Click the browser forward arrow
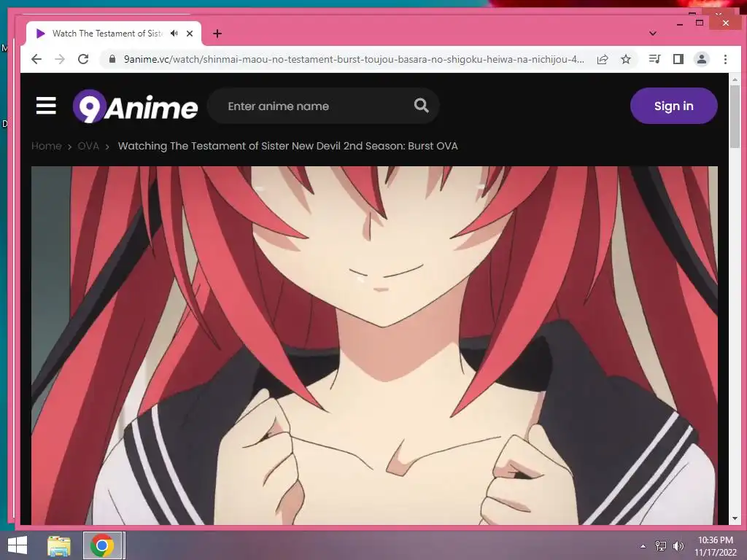The image size is (747, 560). point(60,59)
